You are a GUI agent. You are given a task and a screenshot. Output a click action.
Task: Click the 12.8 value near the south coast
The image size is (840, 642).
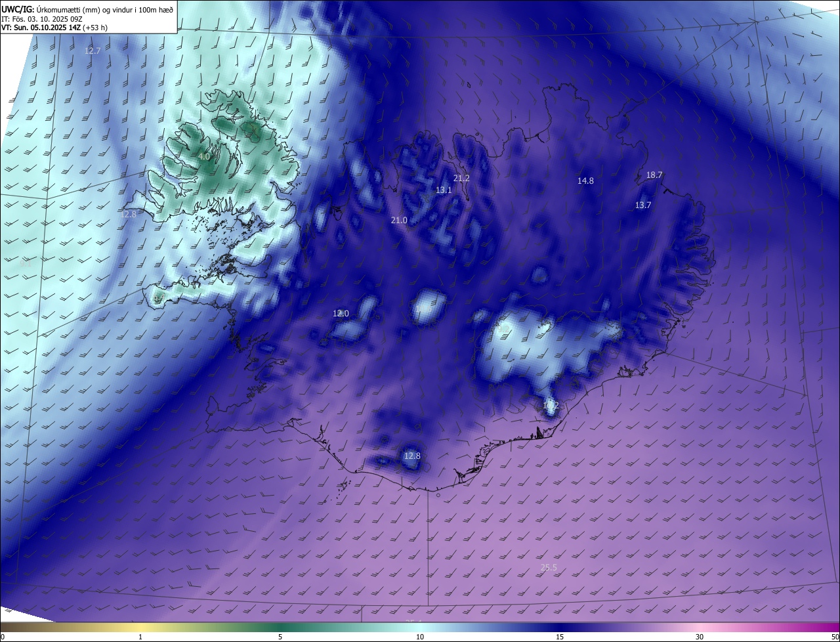pyautogui.click(x=412, y=456)
